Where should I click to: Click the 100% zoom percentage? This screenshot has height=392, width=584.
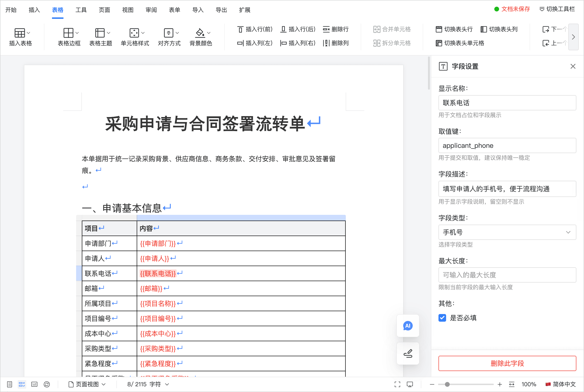click(529, 384)
